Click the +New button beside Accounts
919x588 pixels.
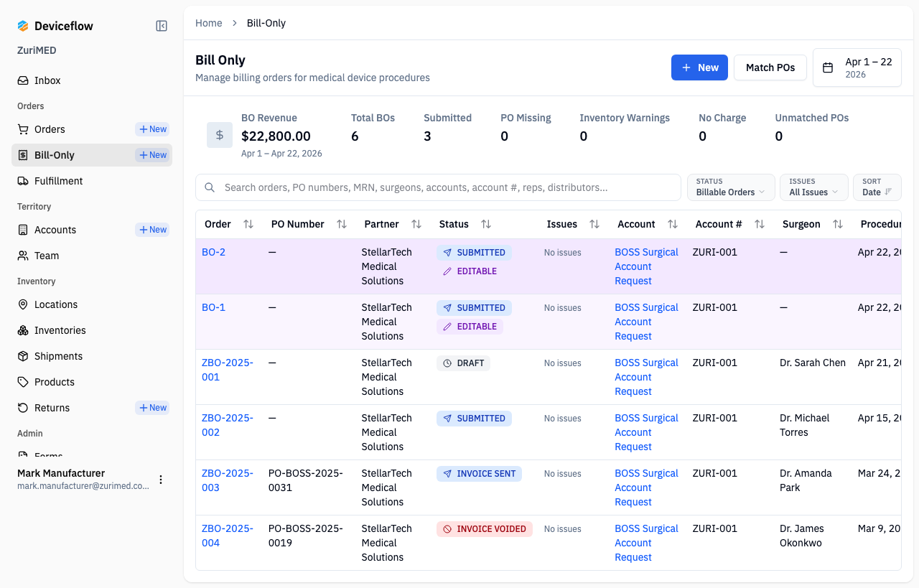pos(152,230)
